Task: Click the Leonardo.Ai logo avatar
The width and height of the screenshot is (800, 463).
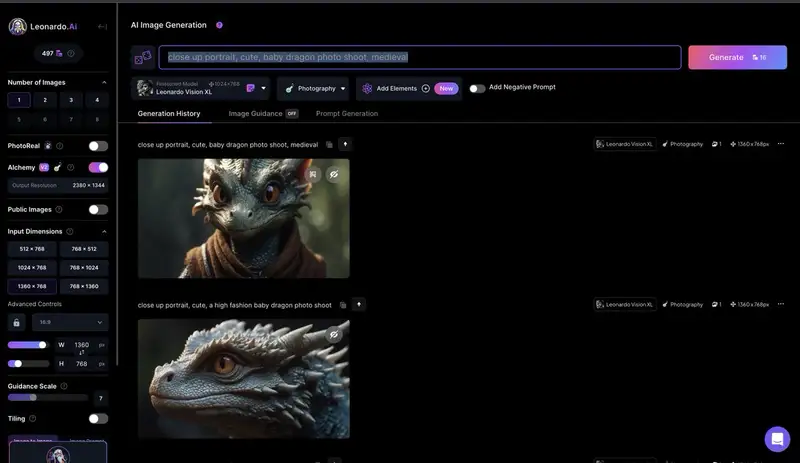Action: pyautogui.click(x=17, y=27)
